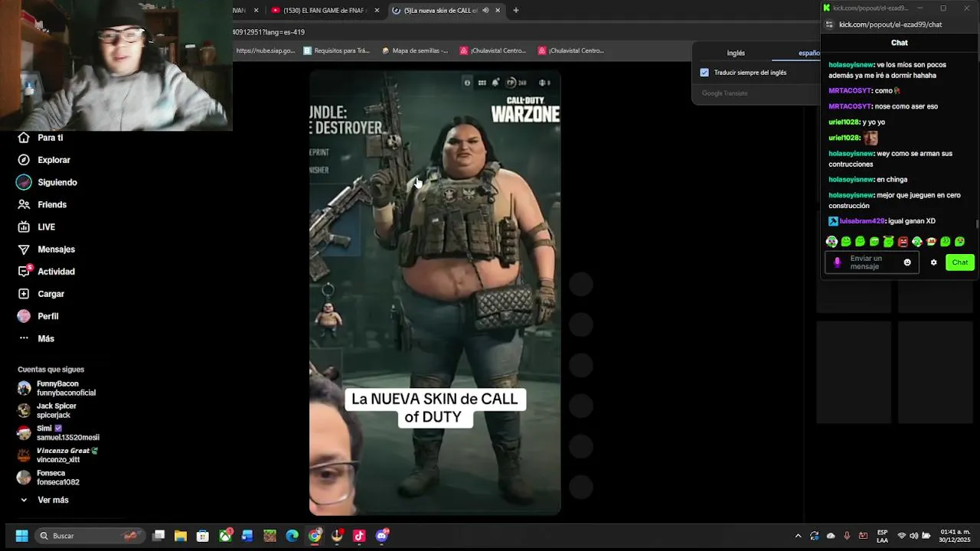Viewport: 980px width, 551px height.
Task: Insert the halo green emote
Action: pos(888,242)
